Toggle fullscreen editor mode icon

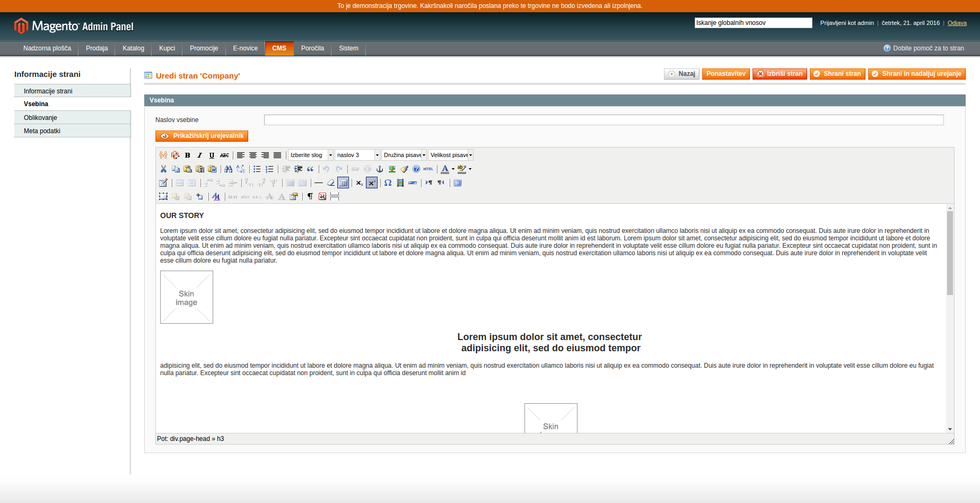[x=458, y=183]
